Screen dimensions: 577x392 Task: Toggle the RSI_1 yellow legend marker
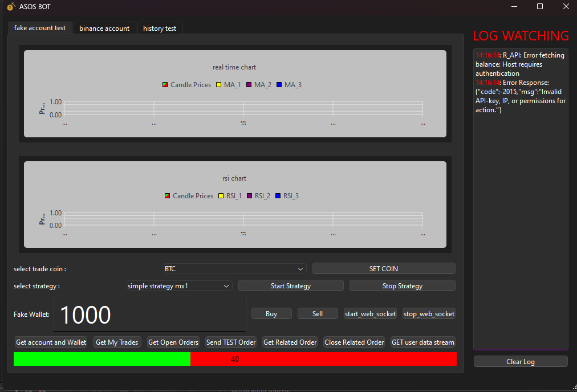point(221,196)
